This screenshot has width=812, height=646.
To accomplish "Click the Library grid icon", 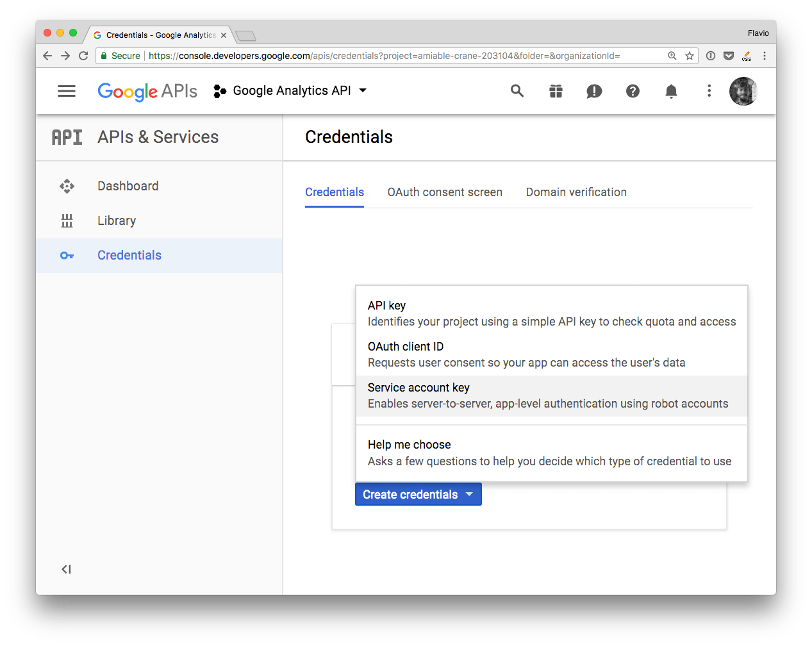I will (x=67, y=221).
